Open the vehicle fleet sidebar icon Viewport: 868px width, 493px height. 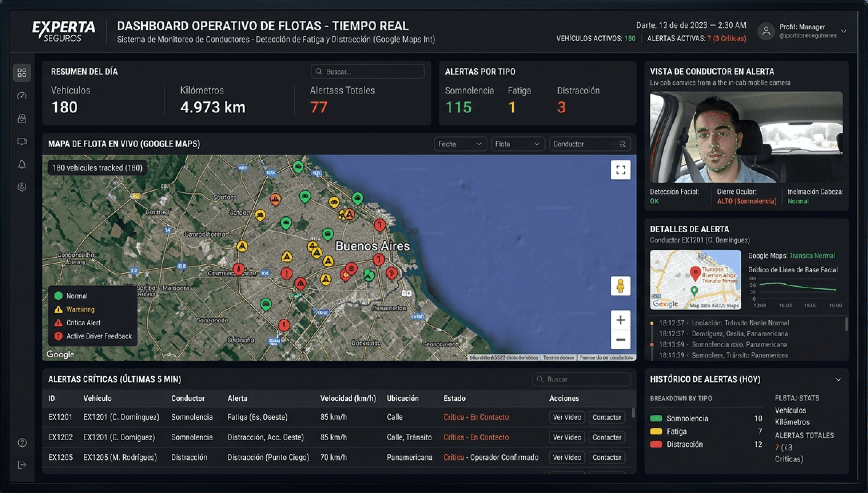point(22,119)
